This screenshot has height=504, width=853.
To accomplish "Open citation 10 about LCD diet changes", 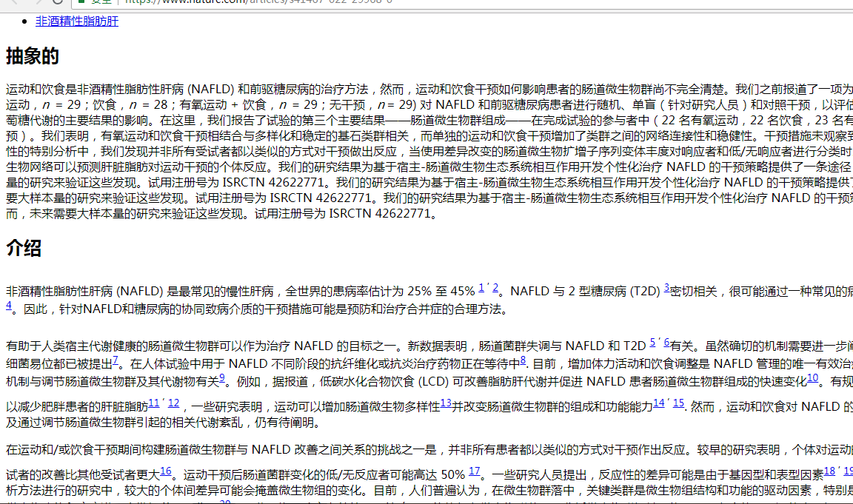I will coord(812,378).
